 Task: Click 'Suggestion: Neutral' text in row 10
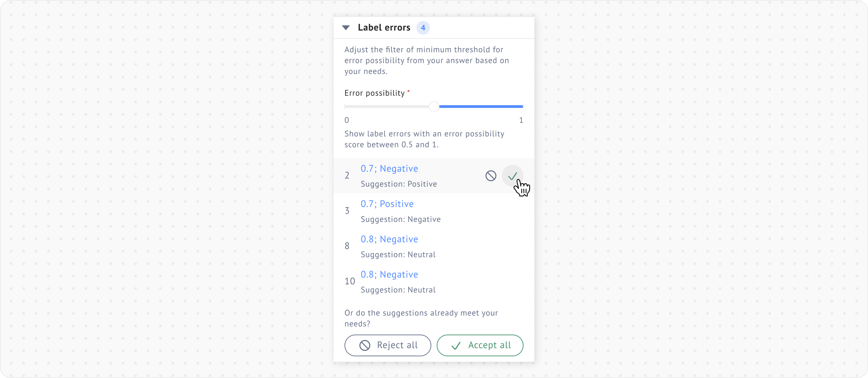point(398,290)
